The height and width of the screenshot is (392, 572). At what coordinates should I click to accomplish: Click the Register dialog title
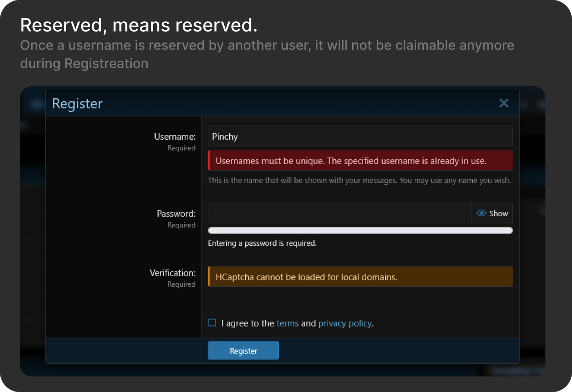pyautogui.click(x=77, y=104)
